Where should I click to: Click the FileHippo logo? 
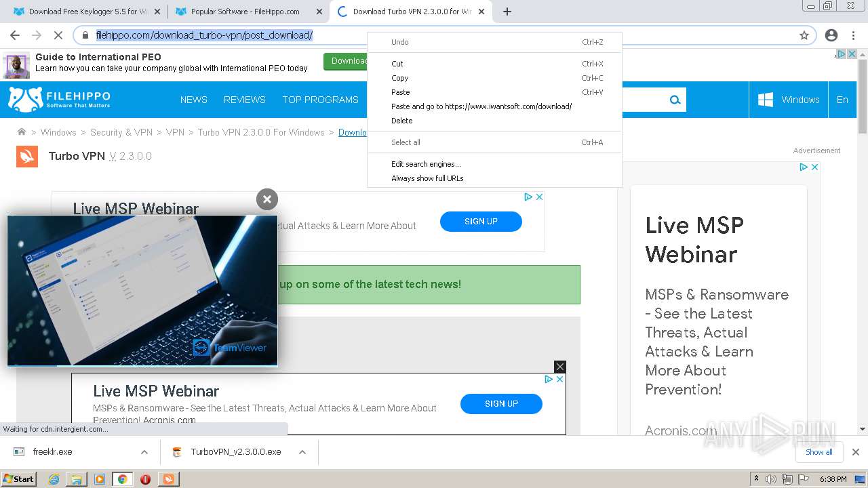click(59, 100)
